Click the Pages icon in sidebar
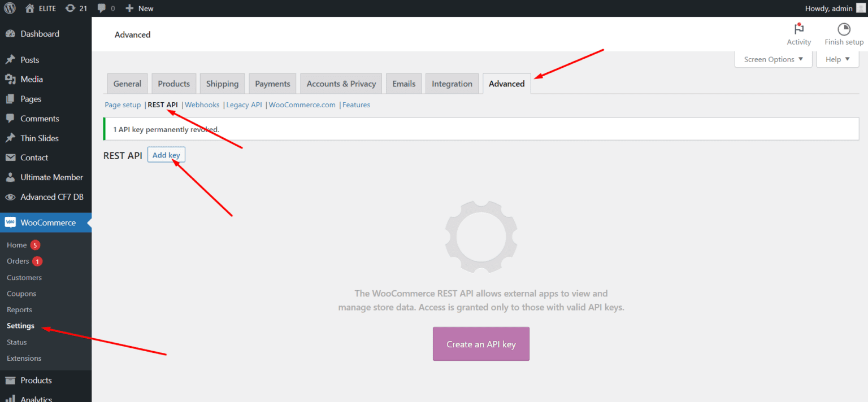Screen dimensions: 868x402 click(x=10, y=99)
